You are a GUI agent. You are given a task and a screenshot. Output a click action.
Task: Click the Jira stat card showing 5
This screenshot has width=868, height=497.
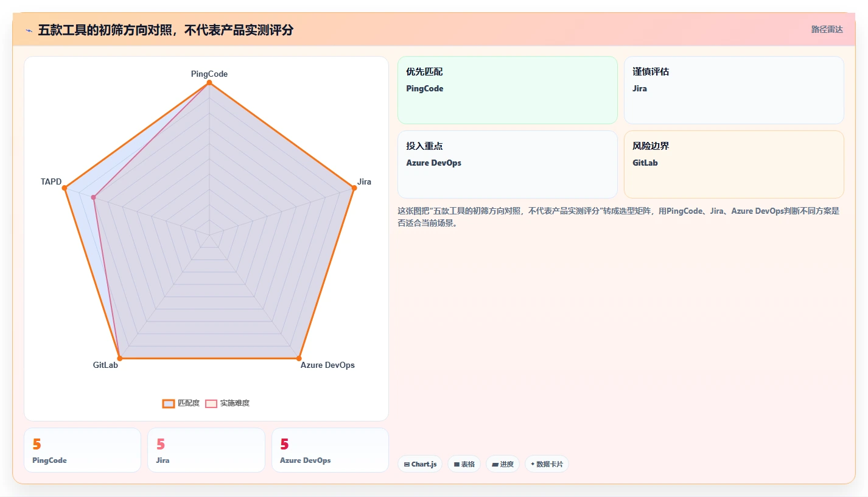206,450
